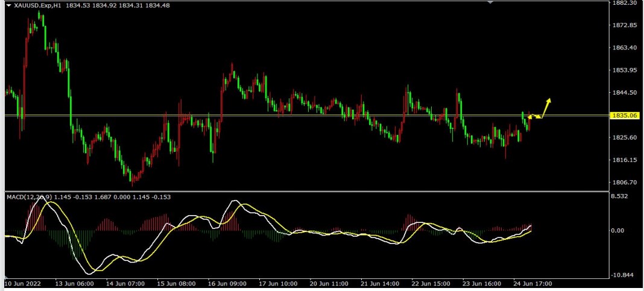The image size is (644, 291).
Task: Click the 1806.70 price scale value
Action: point(624,182)
